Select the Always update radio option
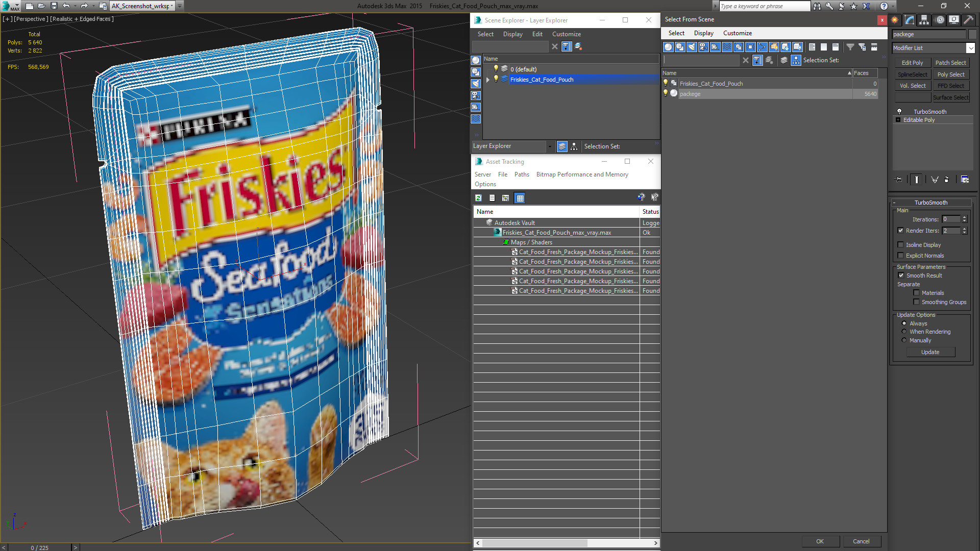 click(x=904, y=323)
